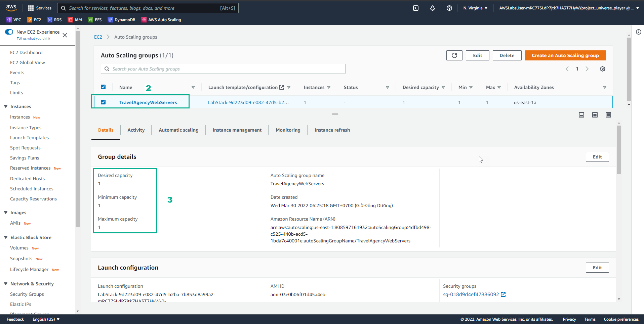Open the help question mark menu
644x324 pixels.
coord(449,8)
